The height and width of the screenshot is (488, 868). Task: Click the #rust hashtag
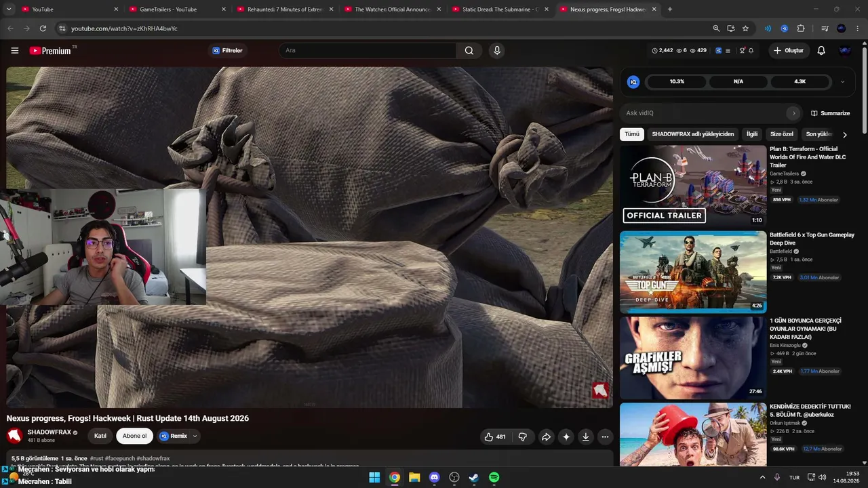tap(96, 459)
